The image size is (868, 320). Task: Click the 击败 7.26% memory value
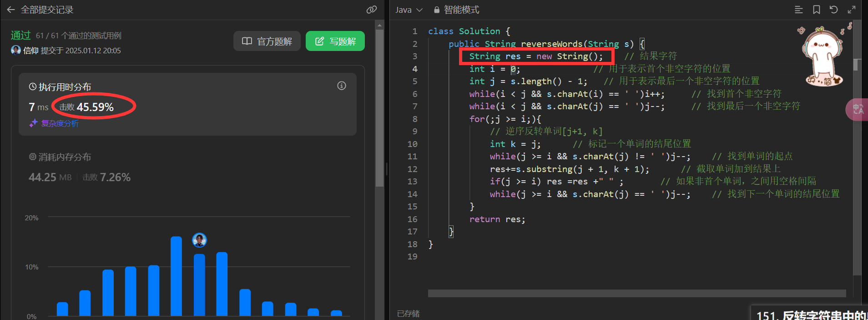(x=106, y=177)
